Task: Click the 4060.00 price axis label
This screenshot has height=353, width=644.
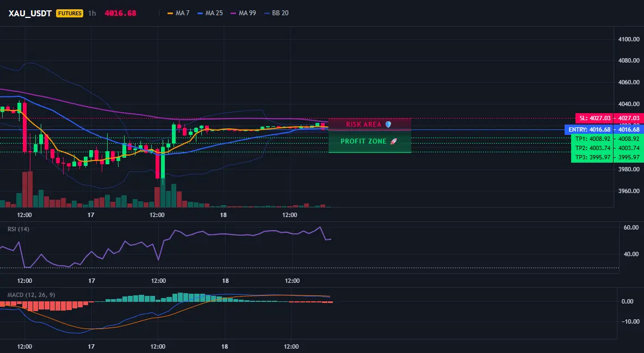Action: [x=629, y=82]
